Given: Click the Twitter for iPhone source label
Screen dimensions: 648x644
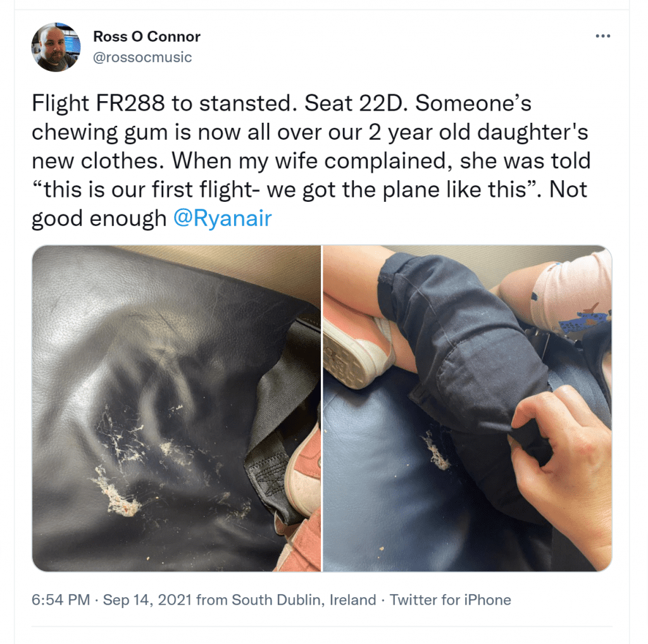Looking at the screenshot, I should click(451, 600).
